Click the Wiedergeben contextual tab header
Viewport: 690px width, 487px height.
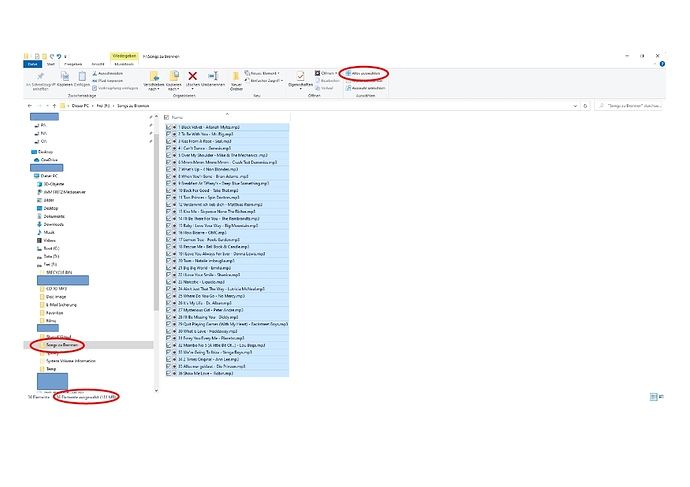pos(124,56)
